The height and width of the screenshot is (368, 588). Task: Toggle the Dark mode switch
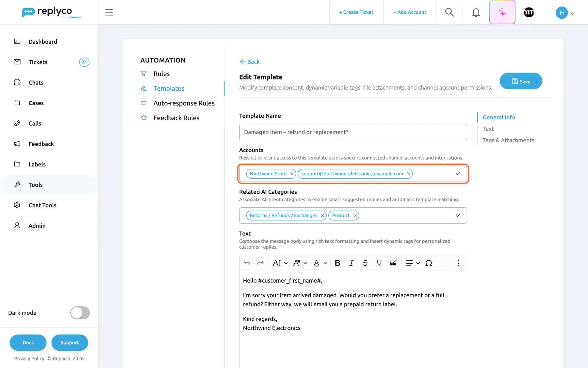pos(80,313)
